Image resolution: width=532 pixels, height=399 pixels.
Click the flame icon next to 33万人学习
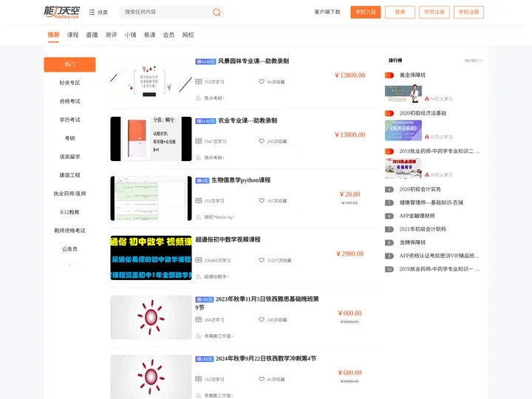[x=427, y=137]
